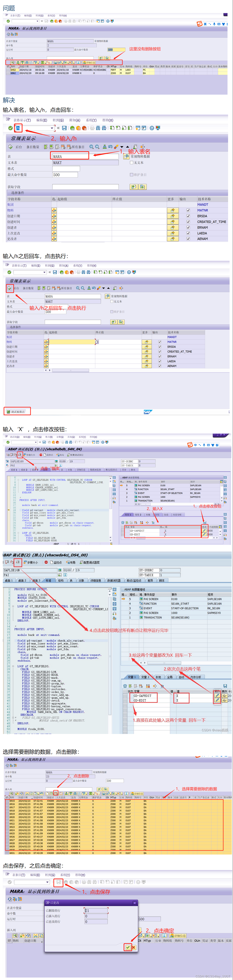Open command field dropdown in top MARA screenshot
The height and width of the screenshot is (980, 233).
(37, 21)
